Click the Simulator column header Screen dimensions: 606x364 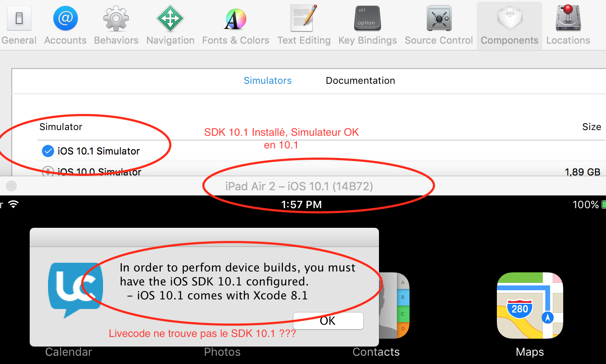[x=61, y=127]
